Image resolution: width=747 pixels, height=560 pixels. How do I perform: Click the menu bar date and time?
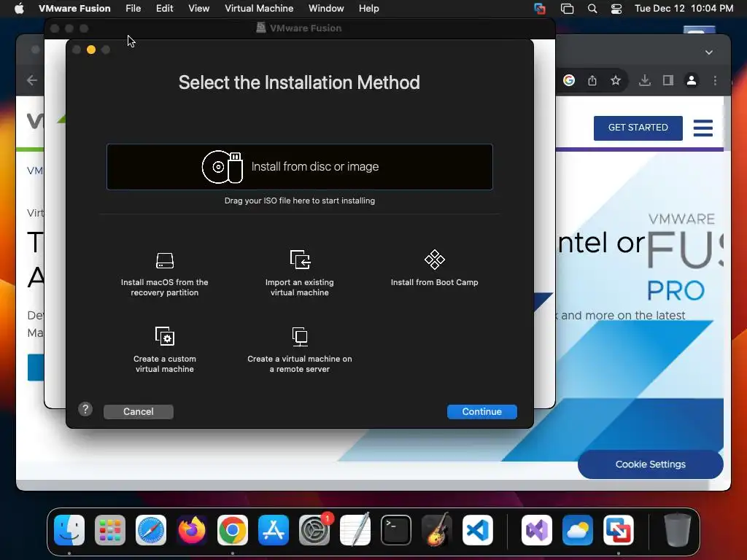pyautogui.click(x=684, y=9)
